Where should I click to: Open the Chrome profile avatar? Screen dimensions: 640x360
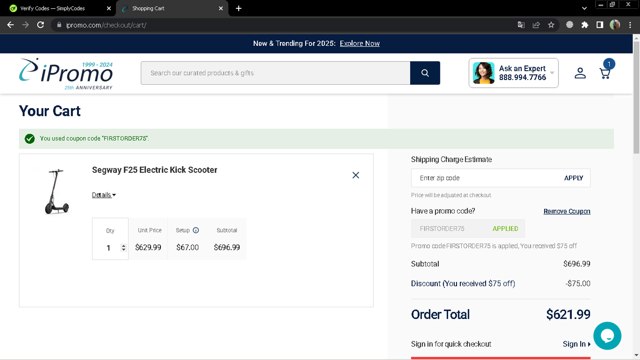click(x=615, y=25)
